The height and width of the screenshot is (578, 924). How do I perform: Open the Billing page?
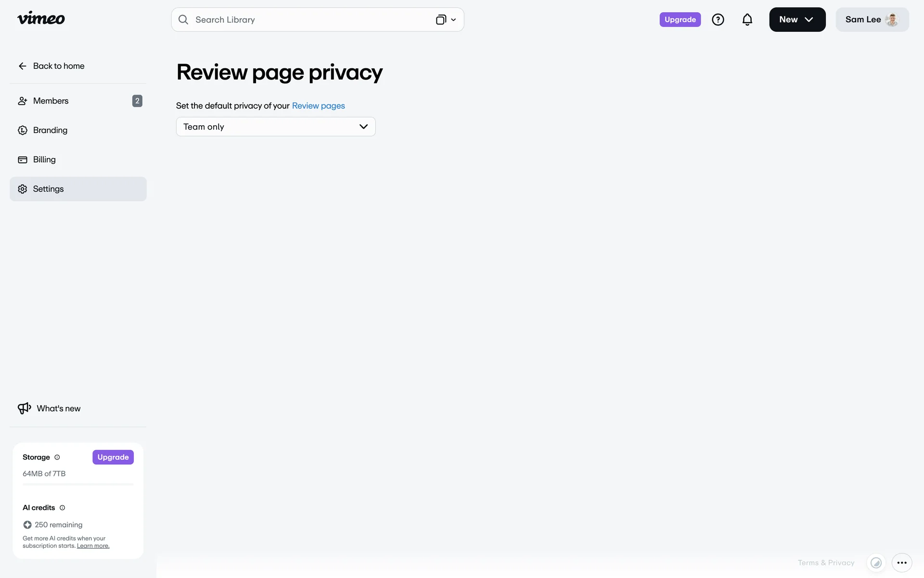pyautogui.click(x=44, y=159)
